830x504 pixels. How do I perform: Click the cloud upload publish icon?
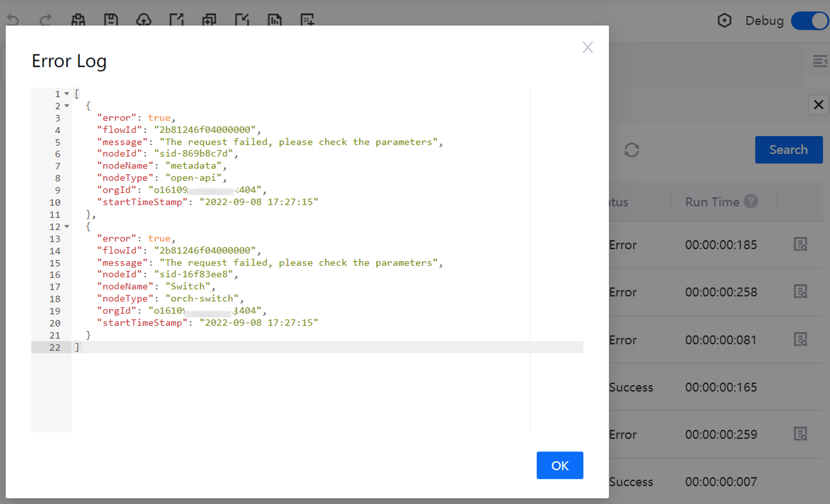(x=143, y=20)
